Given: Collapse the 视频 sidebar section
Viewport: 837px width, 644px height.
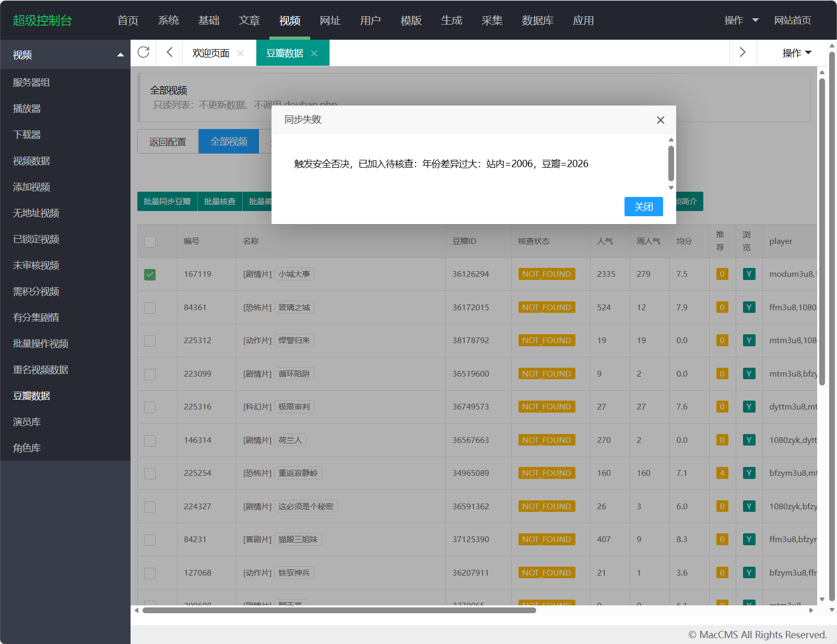Looking at the screenshot, I should tap(120, 55).
